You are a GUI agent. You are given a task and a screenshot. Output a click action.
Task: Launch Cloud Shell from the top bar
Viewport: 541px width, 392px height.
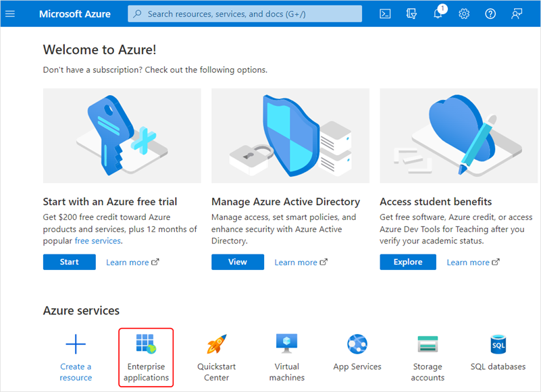pos(385,13)
